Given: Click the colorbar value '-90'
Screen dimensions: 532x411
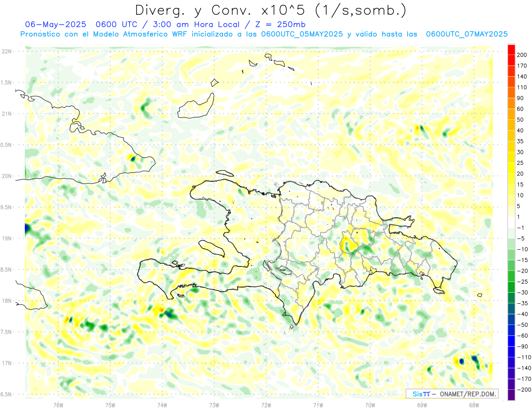Looking at the screenshot, I should pos(523,347).
